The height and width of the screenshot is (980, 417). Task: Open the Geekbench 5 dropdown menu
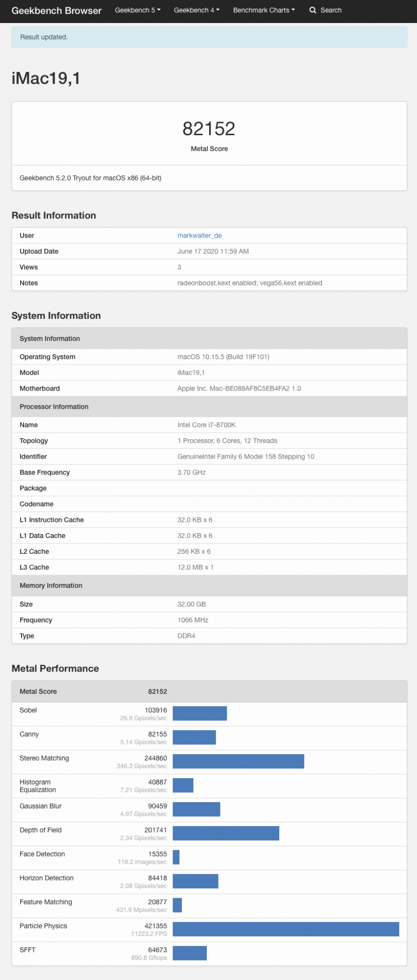coord(138,10)
